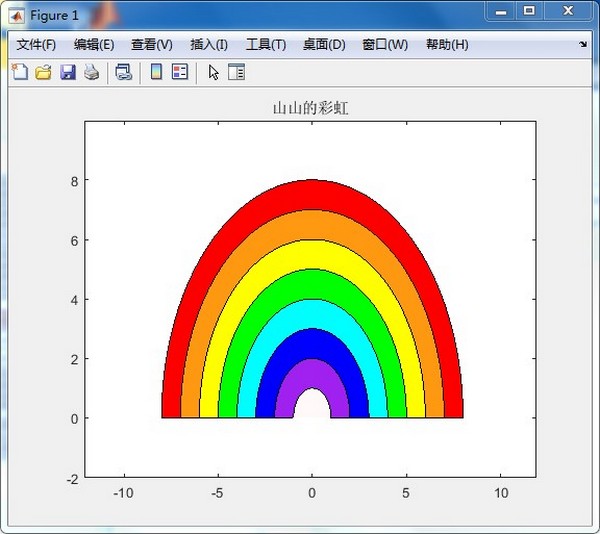This screenshot has width=600, height=534.
Task: Open the Property Inspector panel icon
Action: 236,72
